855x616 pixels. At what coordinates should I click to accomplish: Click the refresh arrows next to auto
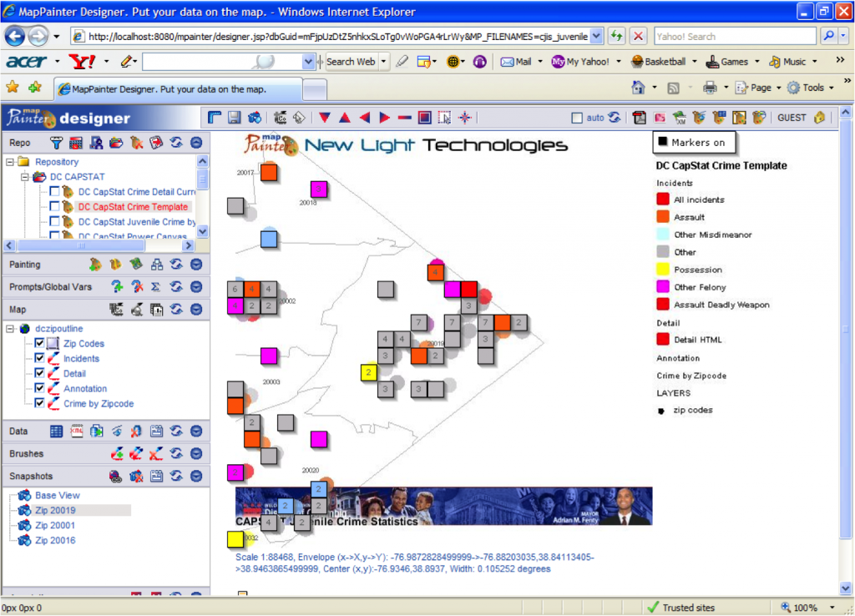[x=615, y=118]
